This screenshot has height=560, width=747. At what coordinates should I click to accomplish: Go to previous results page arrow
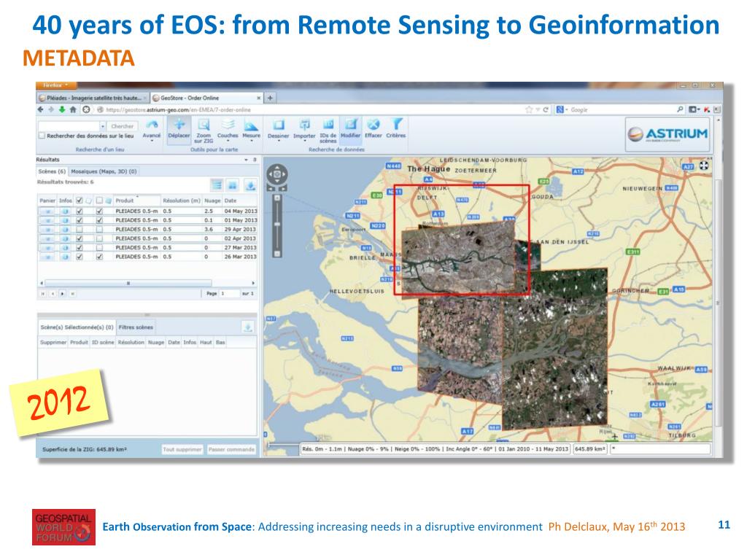[53, 293]
